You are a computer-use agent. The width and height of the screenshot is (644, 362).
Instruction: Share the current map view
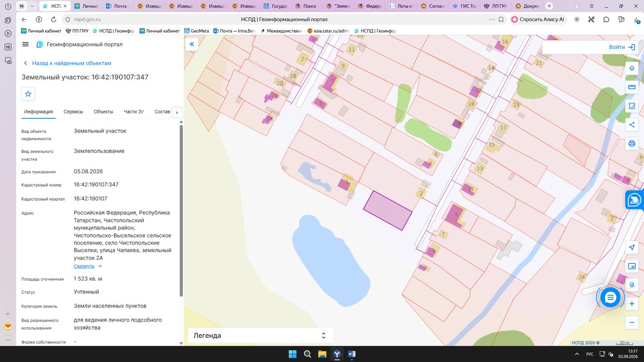[632, 125]
